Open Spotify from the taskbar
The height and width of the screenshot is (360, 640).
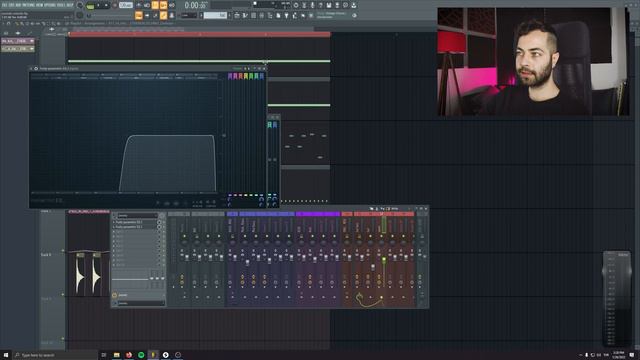point(141,355)
